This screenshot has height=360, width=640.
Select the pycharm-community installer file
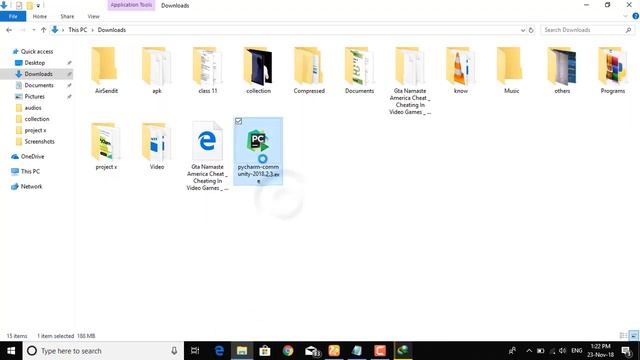tap(258, 151)
